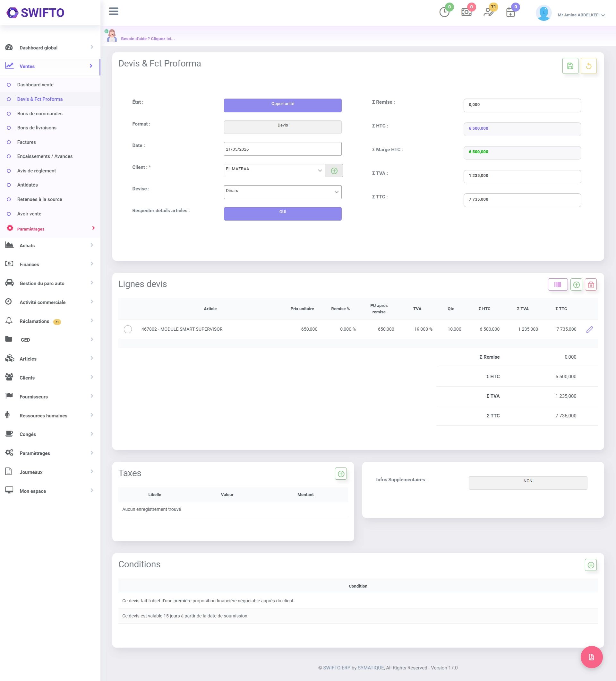This screenshot has height=681, width=616.
Task: Toggle Infos Supplémentaires NON switch
Action: point(527,483)
